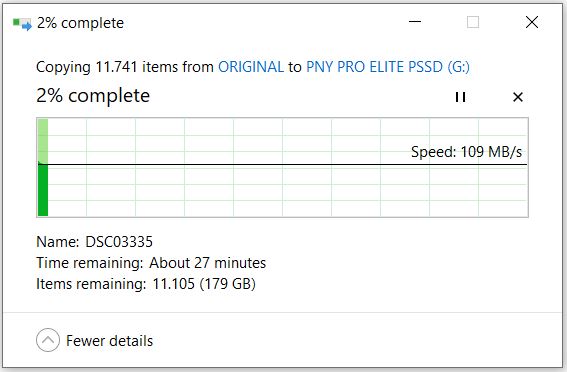567x372 pixels.
Task: Open the ORIGINAL source folder link
Action: [251, 67]
